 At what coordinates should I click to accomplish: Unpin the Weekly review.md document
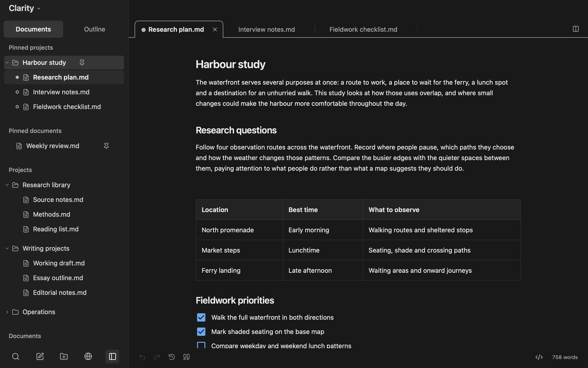(106, 146)
